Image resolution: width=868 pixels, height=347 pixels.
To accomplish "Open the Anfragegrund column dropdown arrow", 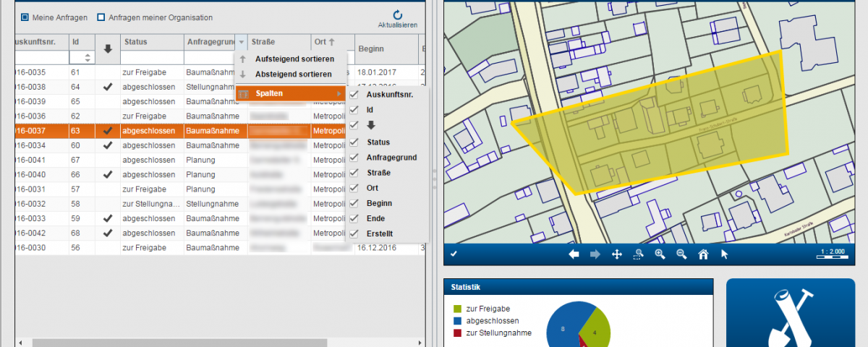I will (242, 43).
